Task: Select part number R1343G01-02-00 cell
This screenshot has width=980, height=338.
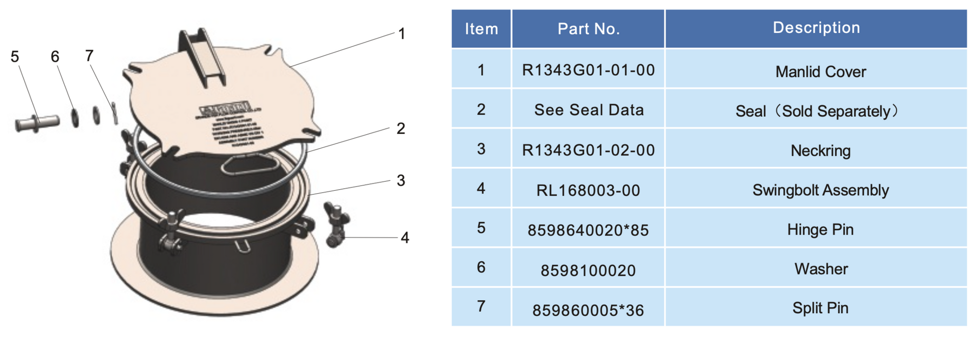Action: pos(588,150)
